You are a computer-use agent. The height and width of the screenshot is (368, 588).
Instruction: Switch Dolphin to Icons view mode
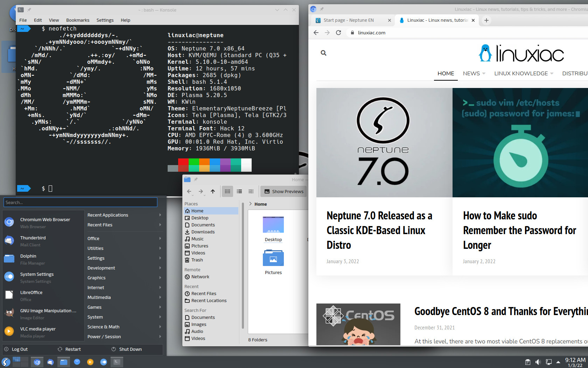click(x=227, y=191)
